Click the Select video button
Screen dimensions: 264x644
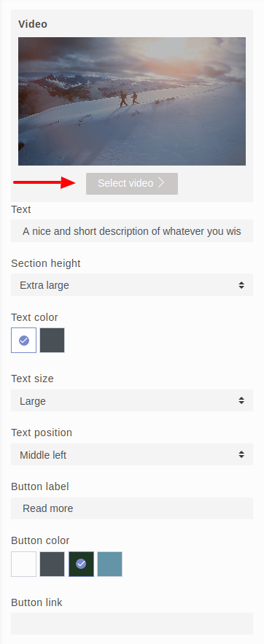tap(132, 184)
